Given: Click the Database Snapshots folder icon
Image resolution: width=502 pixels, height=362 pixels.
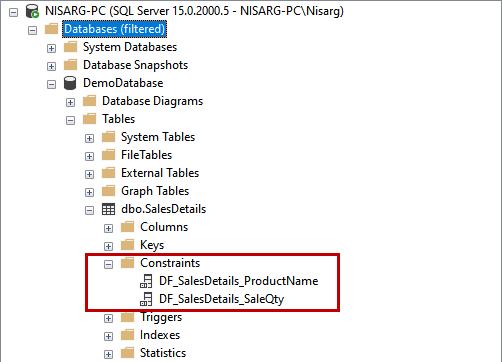Looking at the screenshot, I should (x=70, y=65).
